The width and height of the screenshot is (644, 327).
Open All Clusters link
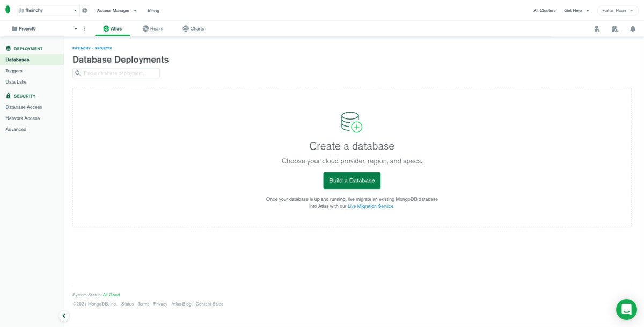544,10
